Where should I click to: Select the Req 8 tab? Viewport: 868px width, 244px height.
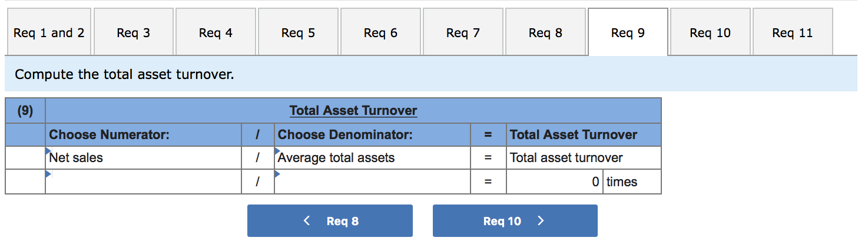coord(545,32)
